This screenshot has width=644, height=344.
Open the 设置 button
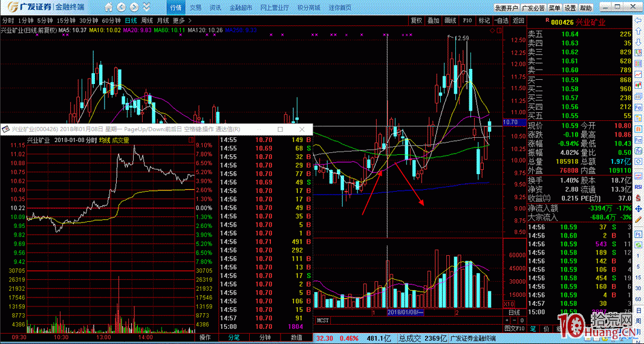pos(570,8)
